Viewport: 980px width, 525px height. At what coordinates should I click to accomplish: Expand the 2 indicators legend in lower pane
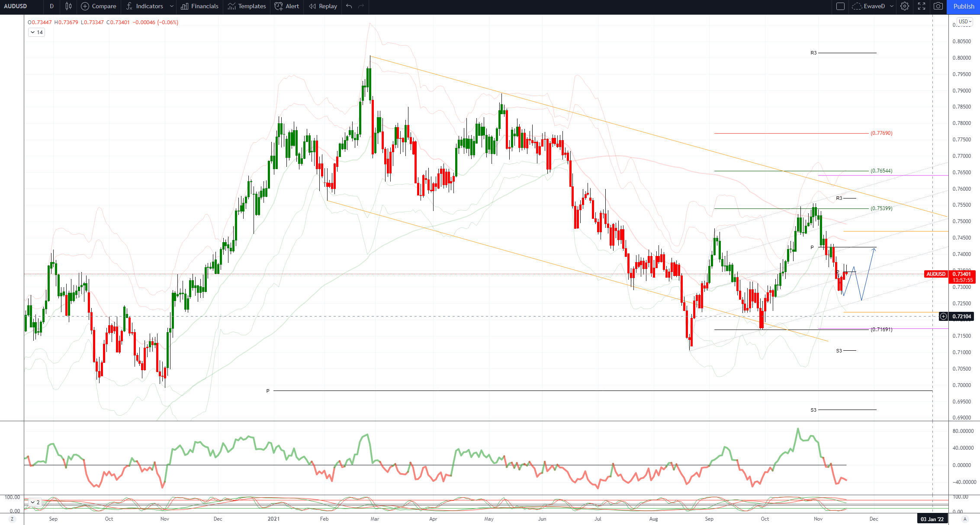click(x=35, y=503)
